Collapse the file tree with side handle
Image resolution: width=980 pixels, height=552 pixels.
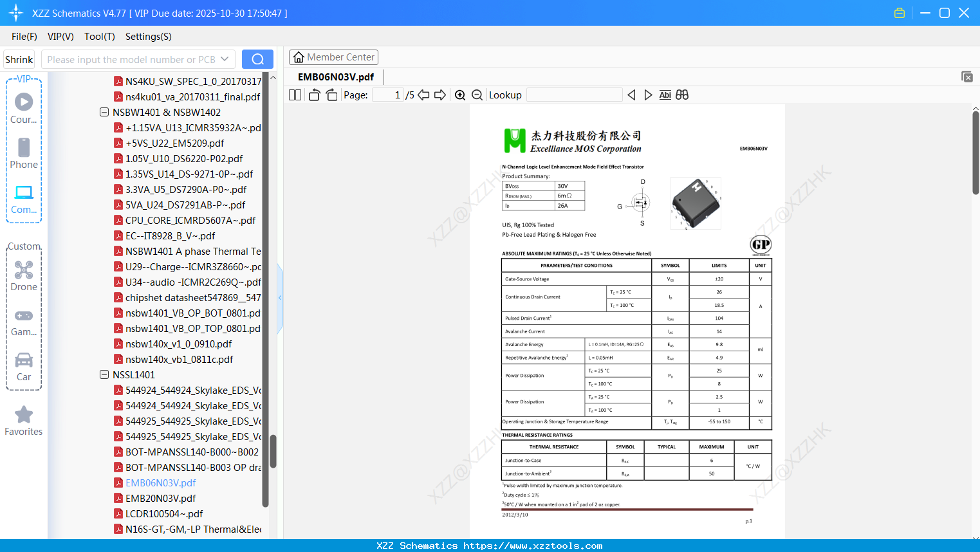(x=280, y=297)
